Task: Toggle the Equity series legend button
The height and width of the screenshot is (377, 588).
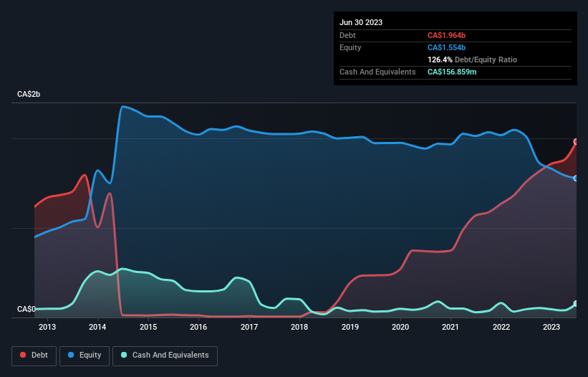Action: (x=85, y=355)
